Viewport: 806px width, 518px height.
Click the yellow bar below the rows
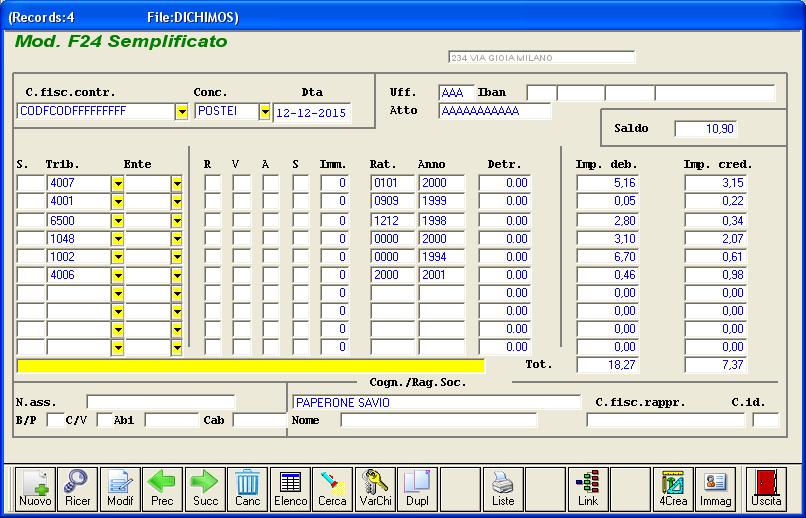[x=251, y=366]
